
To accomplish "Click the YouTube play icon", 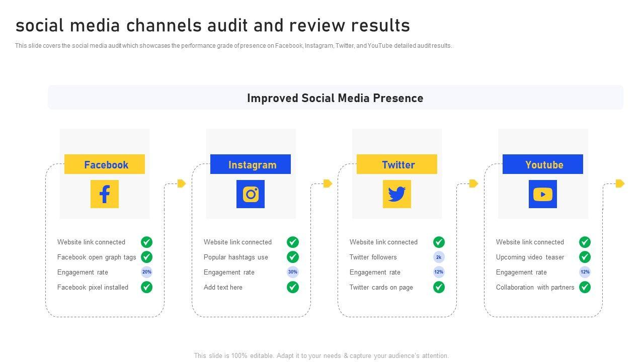I will (542, 194).
